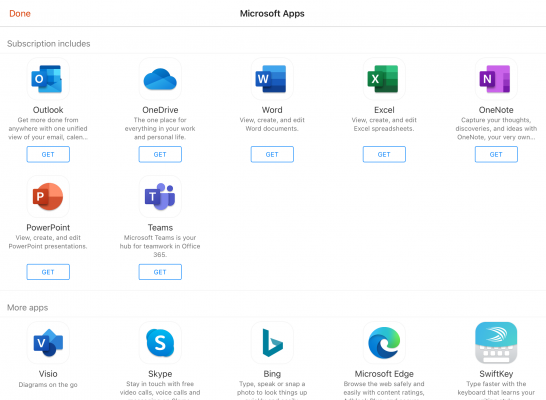The image size is (546, 400).
Task: Select the PowerPoint app icon
Action: click(x=48, y=197)
